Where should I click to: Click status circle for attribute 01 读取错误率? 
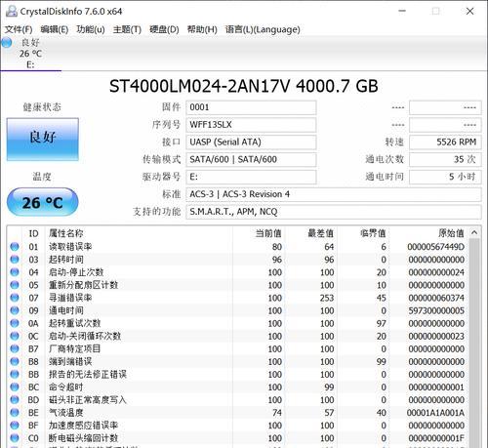[x=15, y=247]
